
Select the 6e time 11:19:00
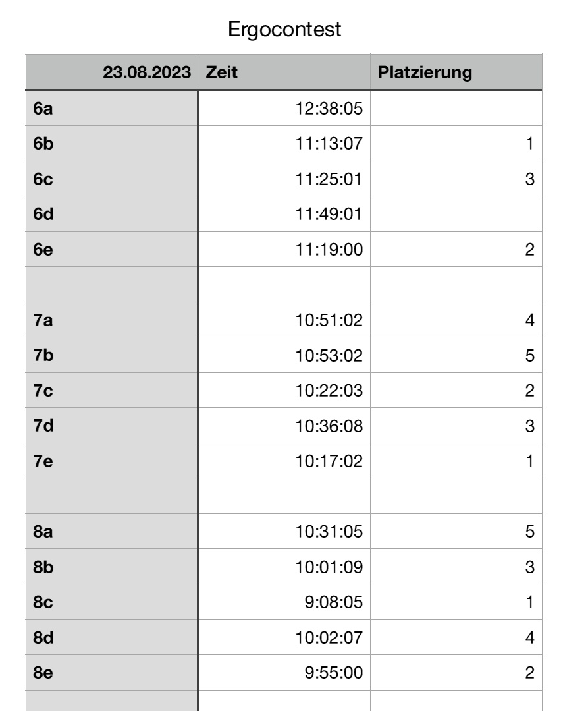[329, 250]
